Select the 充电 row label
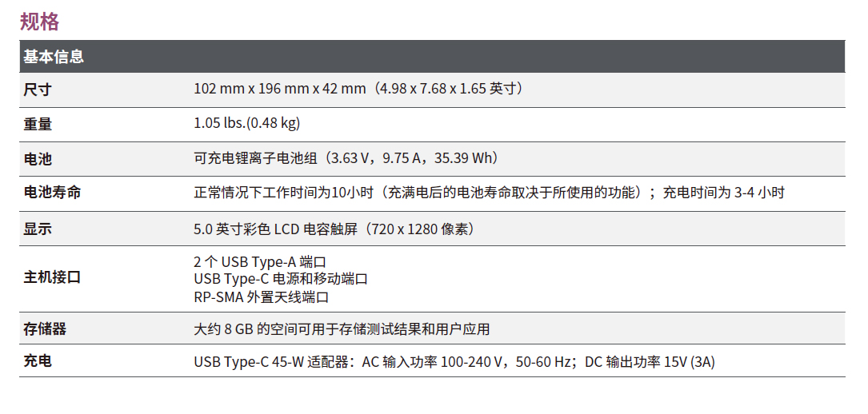The image size is (868, 414). coord(38,362)
